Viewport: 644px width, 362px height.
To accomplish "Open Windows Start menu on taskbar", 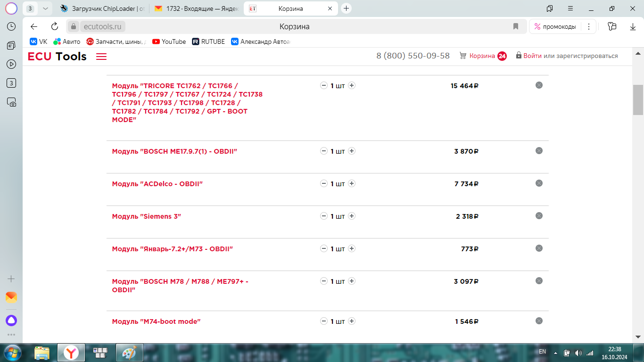I will (11, 353).
